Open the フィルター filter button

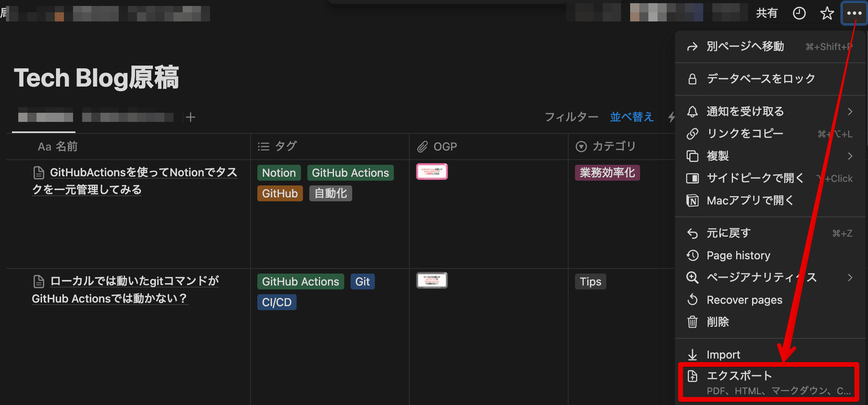click(x=571, y=117)
